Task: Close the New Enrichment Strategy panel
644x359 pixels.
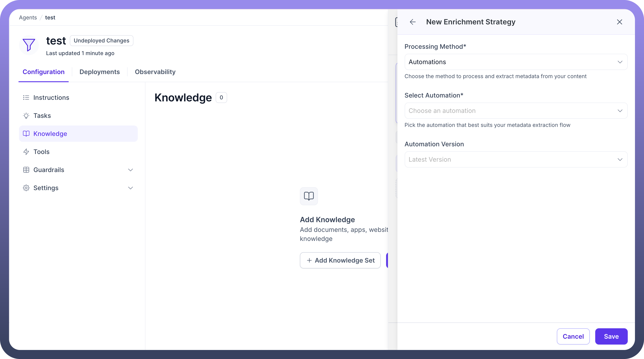Action: pos(619,22)
